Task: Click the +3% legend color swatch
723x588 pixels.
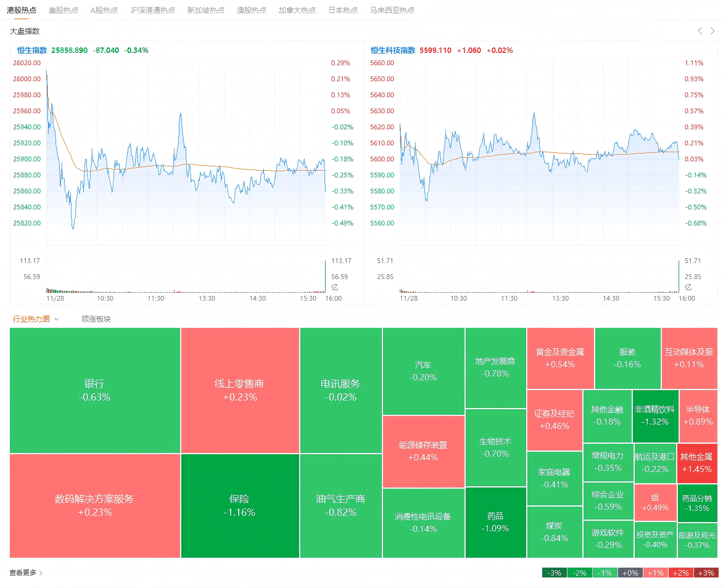Action: click(x=706, y=573)
